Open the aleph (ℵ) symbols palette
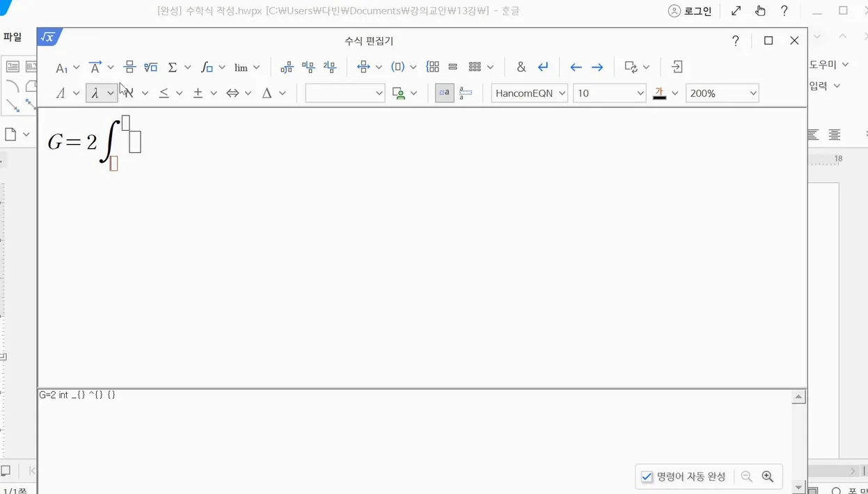This screenshot has height=494, width=868. tap(129, 93)
